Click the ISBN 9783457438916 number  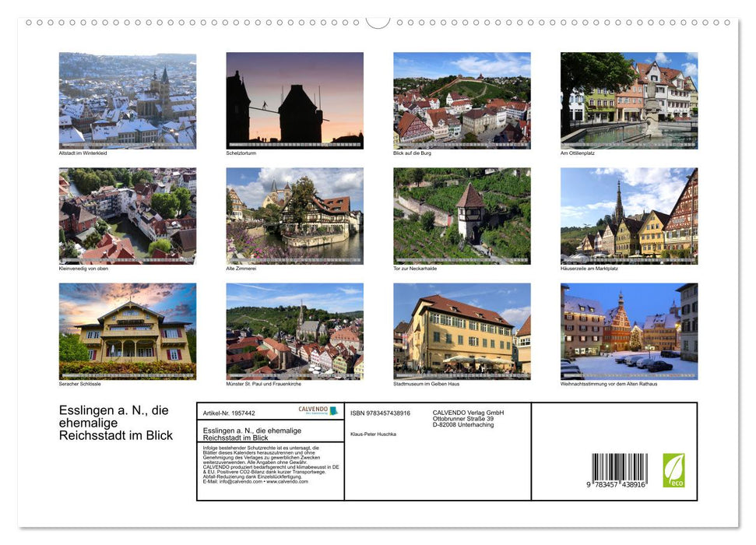[380, 413]
